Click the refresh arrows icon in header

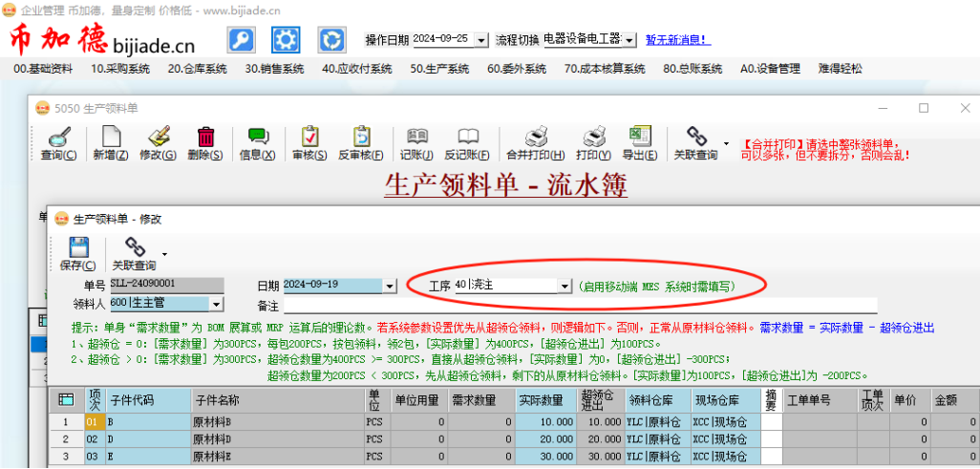point(331,40)
